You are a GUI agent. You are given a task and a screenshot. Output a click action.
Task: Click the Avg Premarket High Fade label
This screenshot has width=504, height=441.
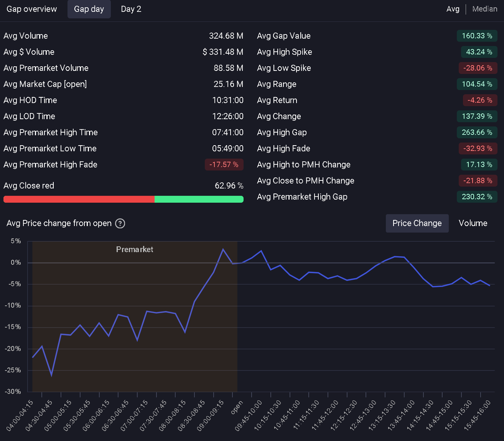click(50, 164)
